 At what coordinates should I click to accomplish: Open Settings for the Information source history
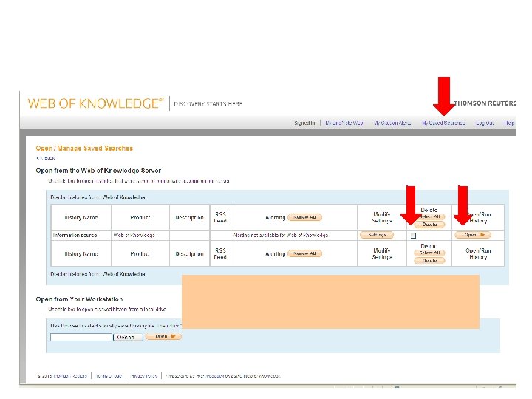click(377, 235)
